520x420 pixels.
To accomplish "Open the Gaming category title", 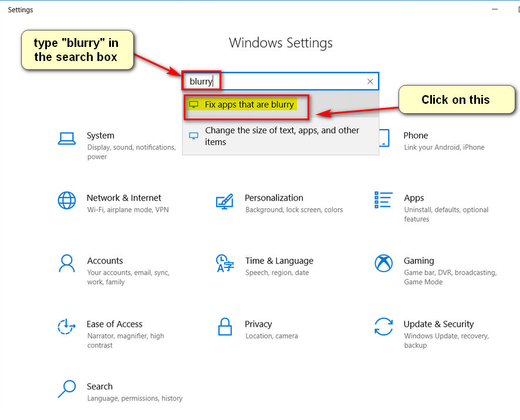I will [x=419, y=261].
